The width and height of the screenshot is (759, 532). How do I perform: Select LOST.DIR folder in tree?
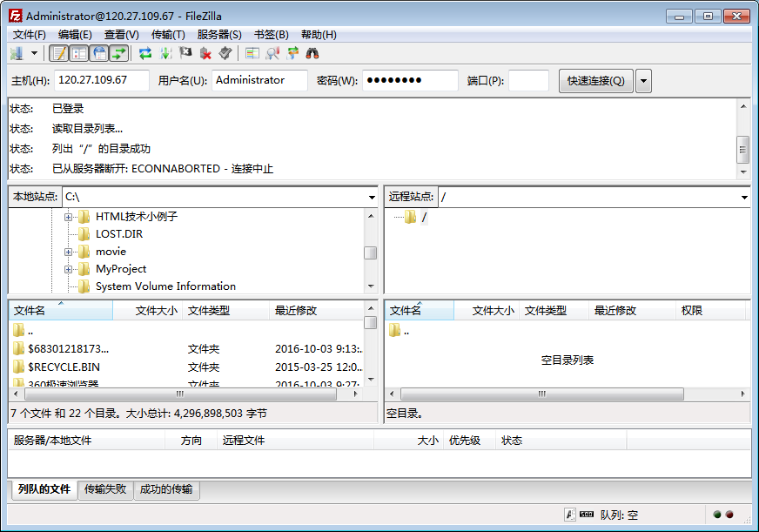(x=119, y=234)
